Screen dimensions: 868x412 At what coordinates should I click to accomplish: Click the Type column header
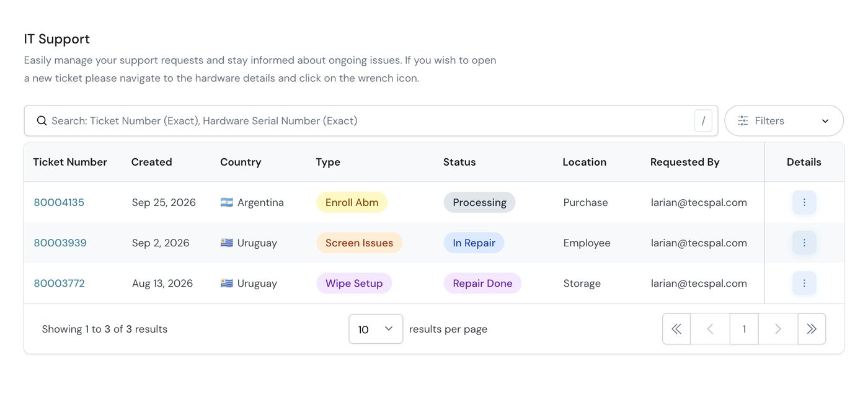click(x=328, y=162)
